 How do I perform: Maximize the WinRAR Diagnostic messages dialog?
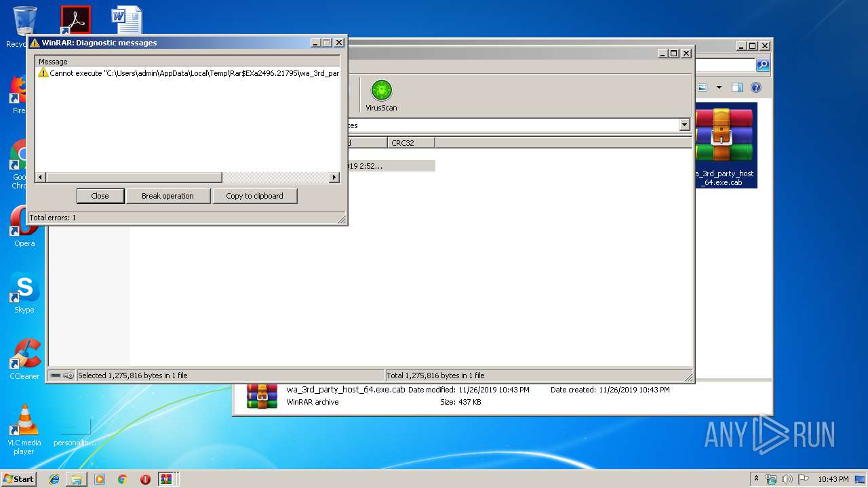(327, 42)
